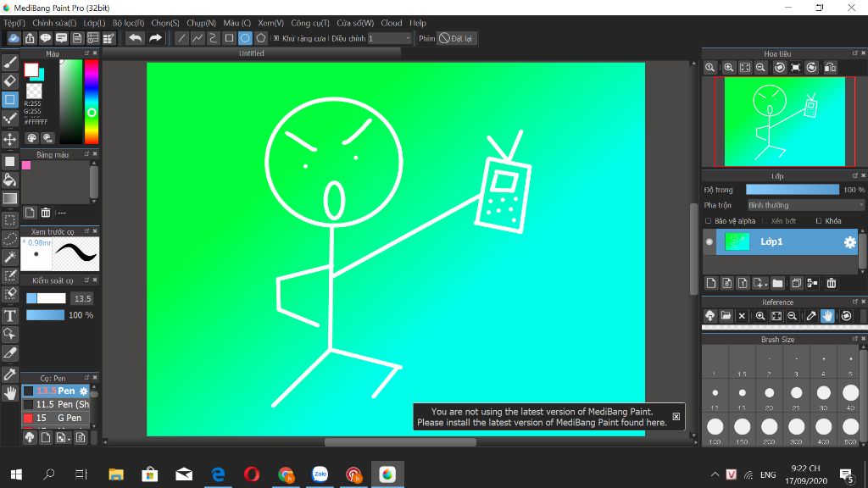Select the Hand tool in left toolbar
The width and height of the screenshot is (868, 488).
point(10,393)
